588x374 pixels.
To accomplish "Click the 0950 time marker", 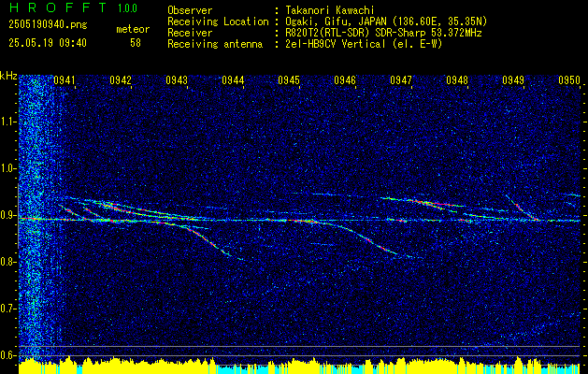I will click(569, 80).
